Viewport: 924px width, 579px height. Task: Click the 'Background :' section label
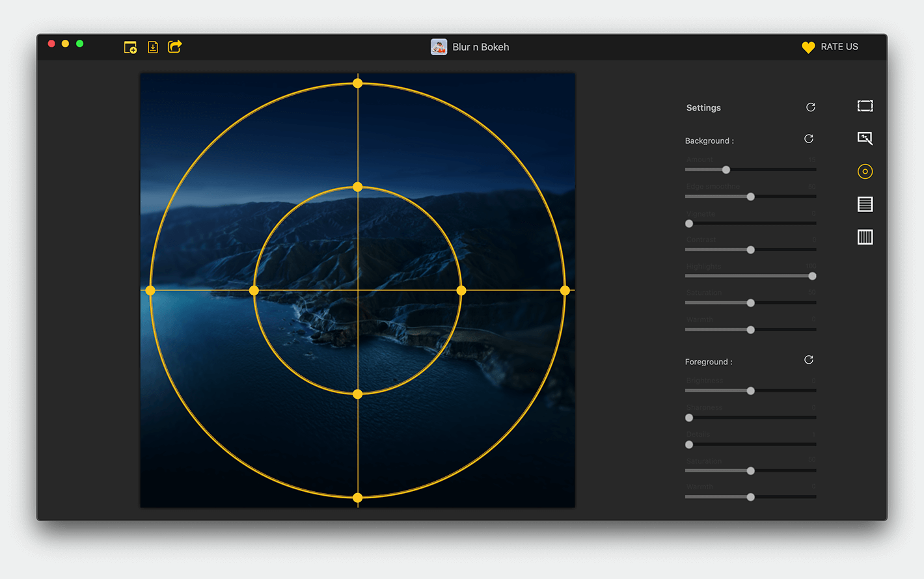[709, 141]
